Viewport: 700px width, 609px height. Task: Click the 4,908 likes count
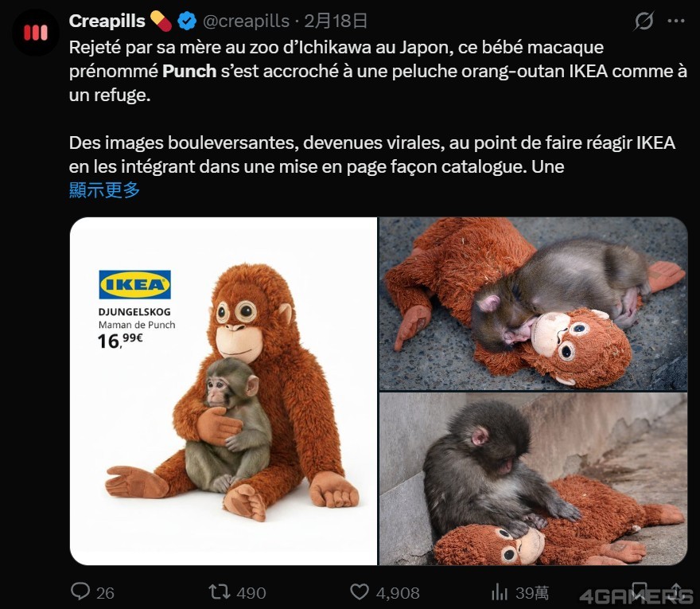(x=397, y=592)
